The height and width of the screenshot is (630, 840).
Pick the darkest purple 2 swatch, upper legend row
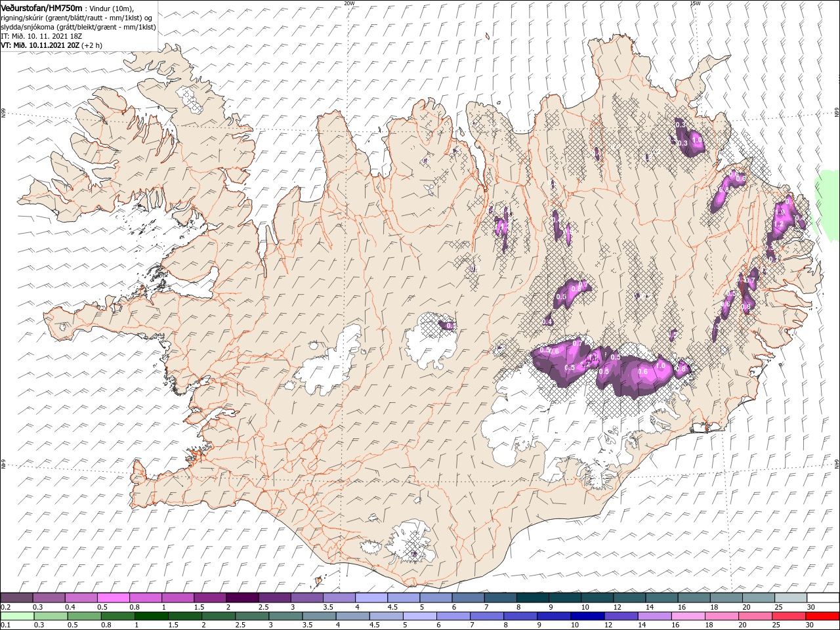click(242, 597)
